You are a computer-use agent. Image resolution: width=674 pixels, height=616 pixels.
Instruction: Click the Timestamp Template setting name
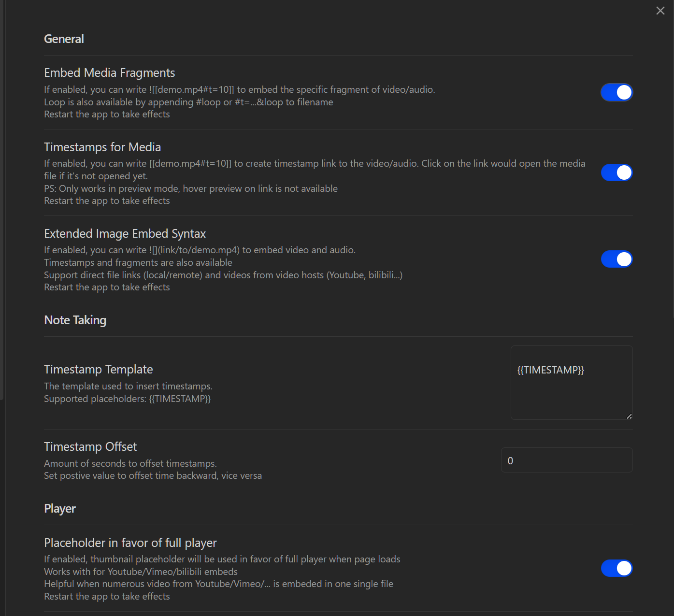pos(98,369)
